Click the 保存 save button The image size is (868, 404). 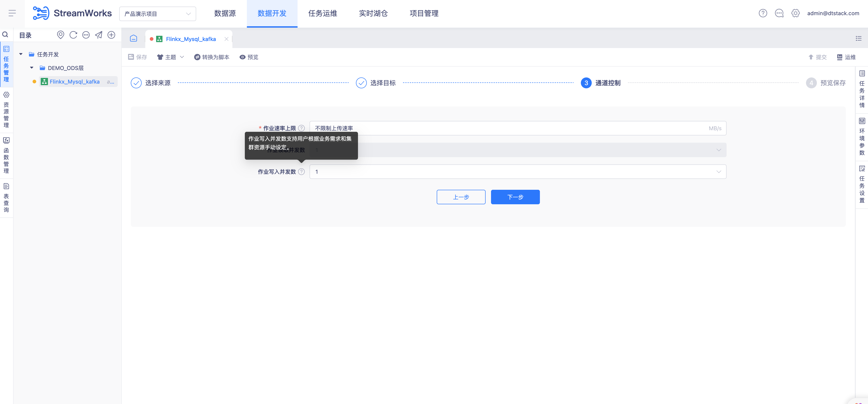coord(138,57)
